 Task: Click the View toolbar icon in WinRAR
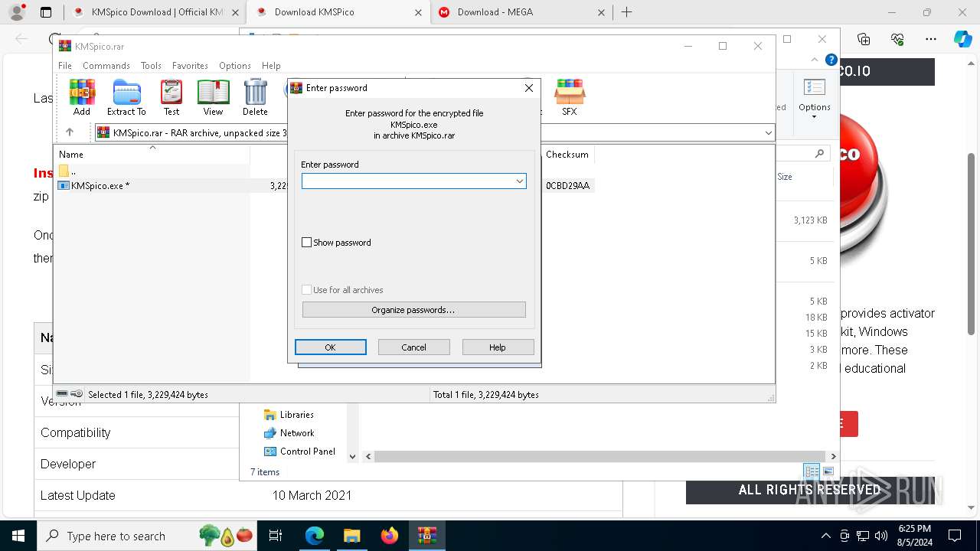(x=213, y=97)
